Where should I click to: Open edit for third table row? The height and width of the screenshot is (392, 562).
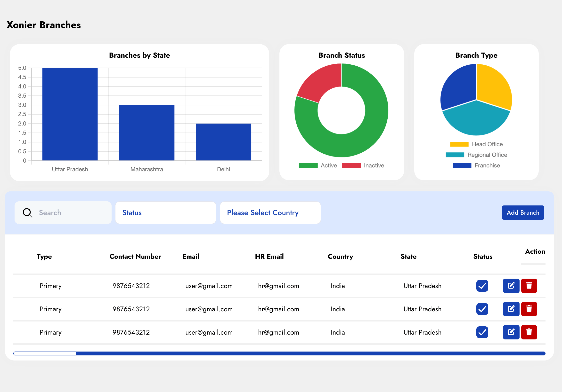click(x=511, y=332)
